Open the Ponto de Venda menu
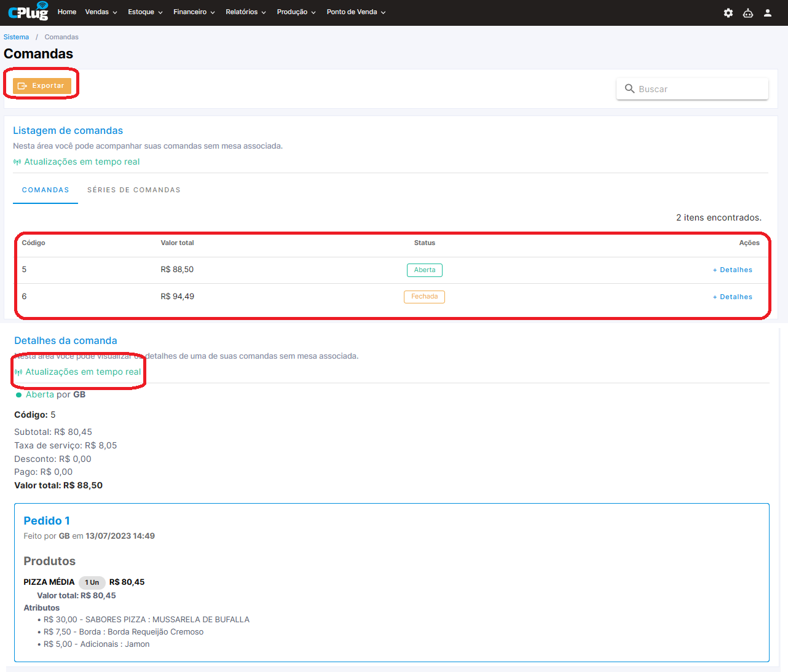 [356, 12]
